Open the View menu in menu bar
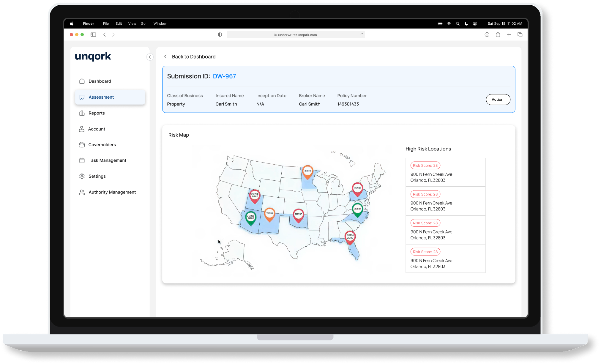 pyautogui.click(x=132, y=23)
